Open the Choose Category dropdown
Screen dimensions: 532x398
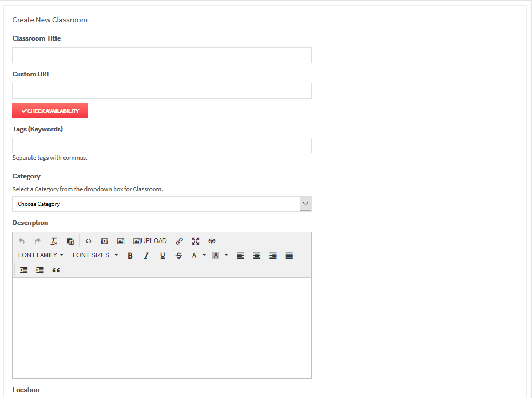click(x=162, y=204)
